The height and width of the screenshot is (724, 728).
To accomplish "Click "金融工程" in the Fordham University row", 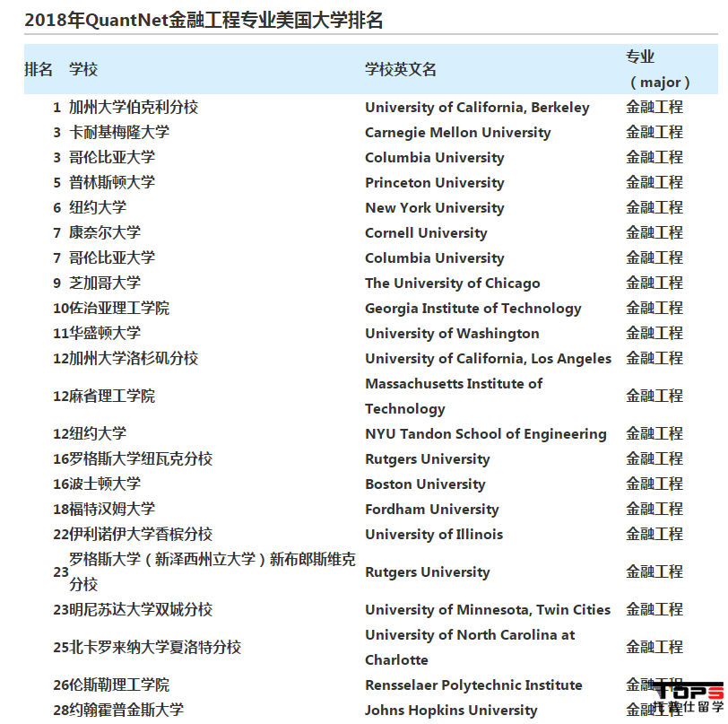I will point(654,509).
